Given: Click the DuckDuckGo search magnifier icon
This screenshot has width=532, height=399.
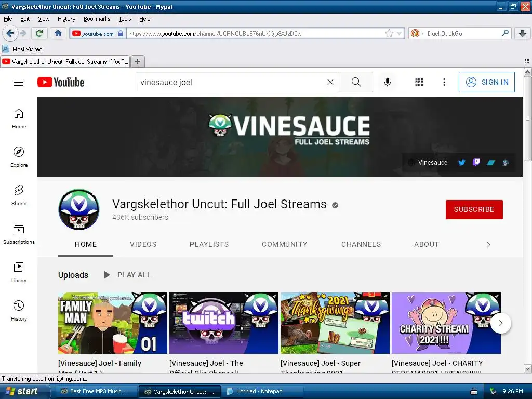Looking at the screenshot, I should 505,33.
